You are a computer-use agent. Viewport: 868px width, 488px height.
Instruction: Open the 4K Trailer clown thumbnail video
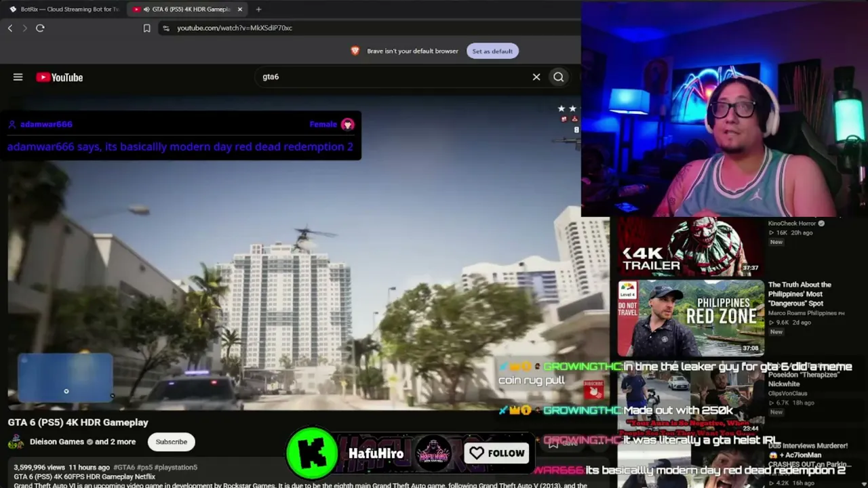(x=690, y=247)
